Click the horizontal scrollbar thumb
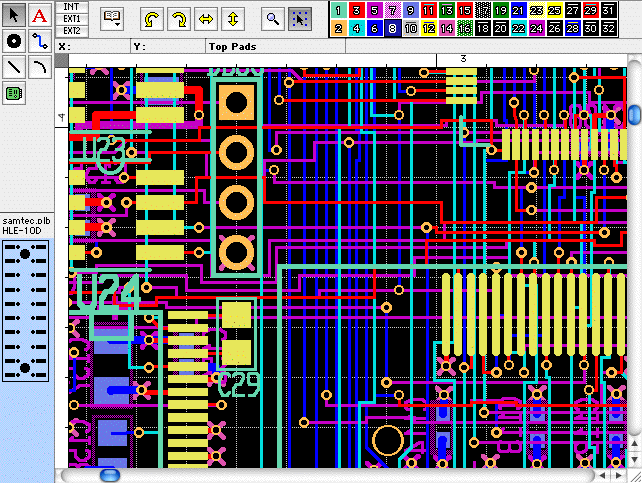 109,475
